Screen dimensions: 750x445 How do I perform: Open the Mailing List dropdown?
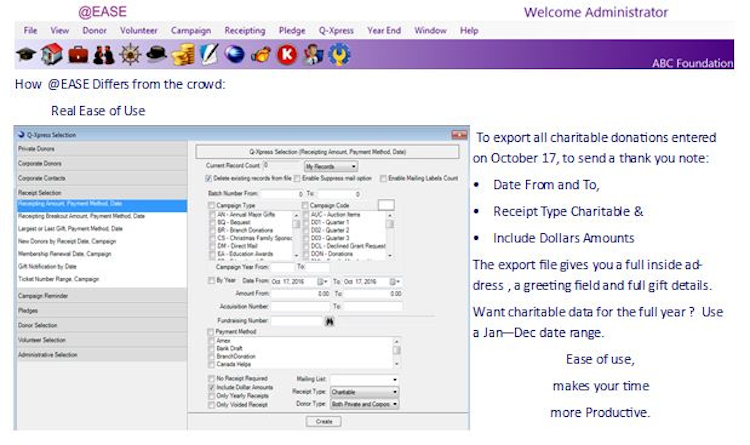pos(364,379)
